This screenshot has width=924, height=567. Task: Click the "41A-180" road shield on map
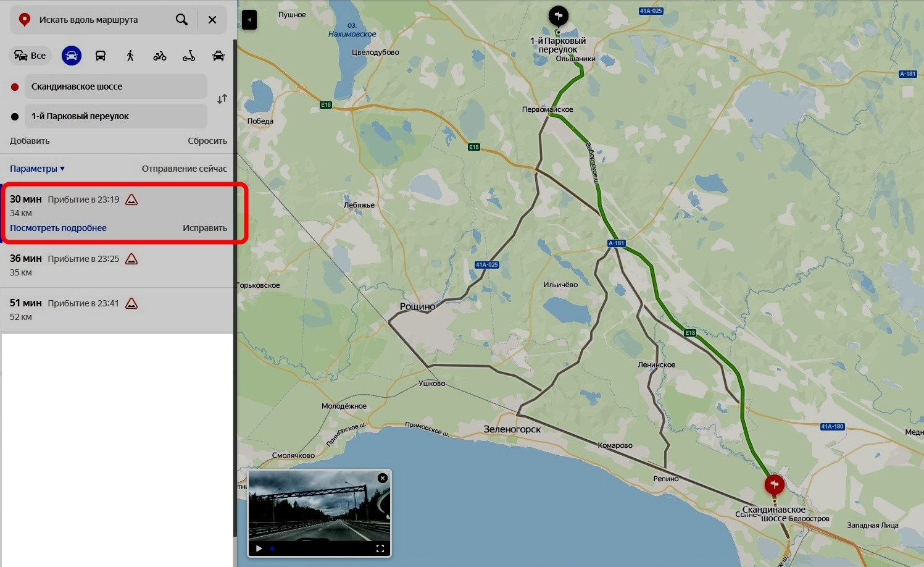pyautogui.click(x=832, y=427)
